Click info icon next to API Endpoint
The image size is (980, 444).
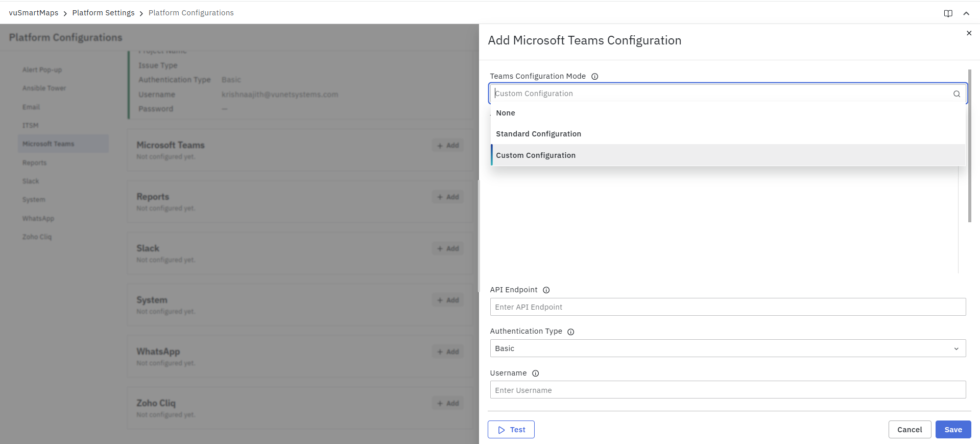click(546, 290)
